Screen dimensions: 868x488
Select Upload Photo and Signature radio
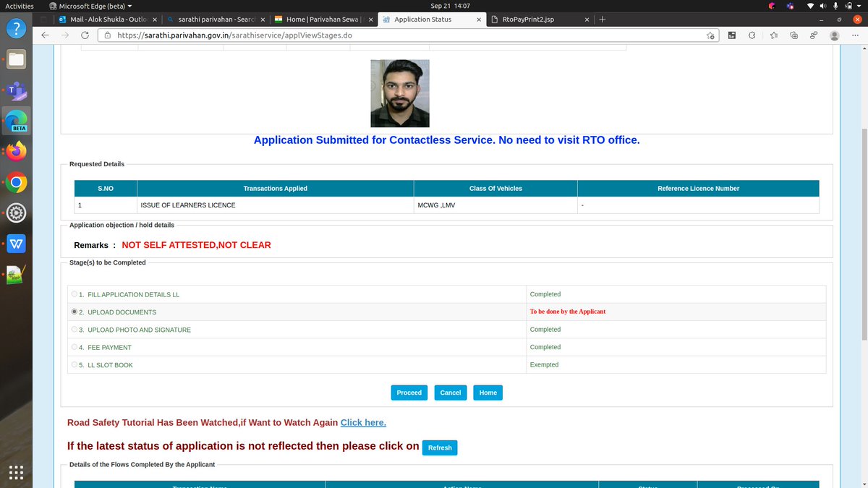tap(74, 330)
